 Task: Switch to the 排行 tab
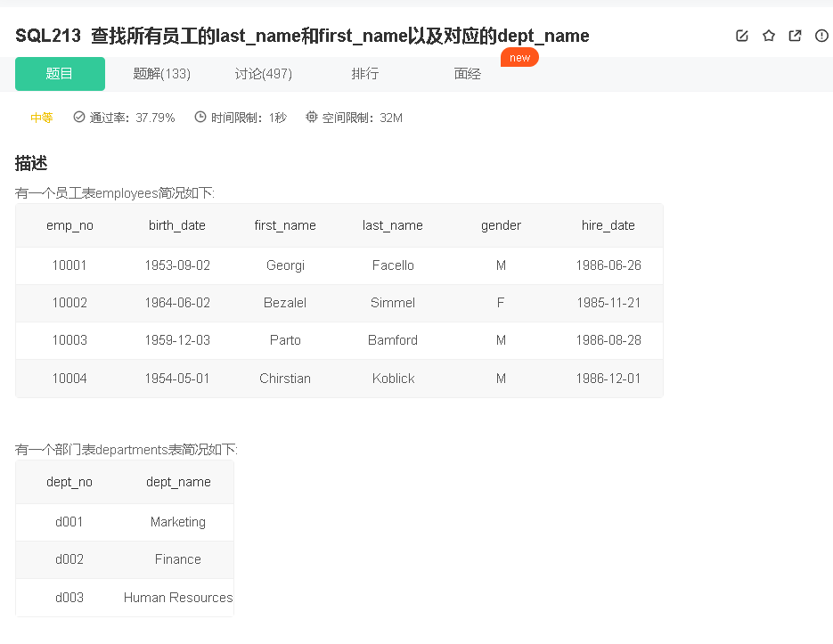click(x=365, y=73)
